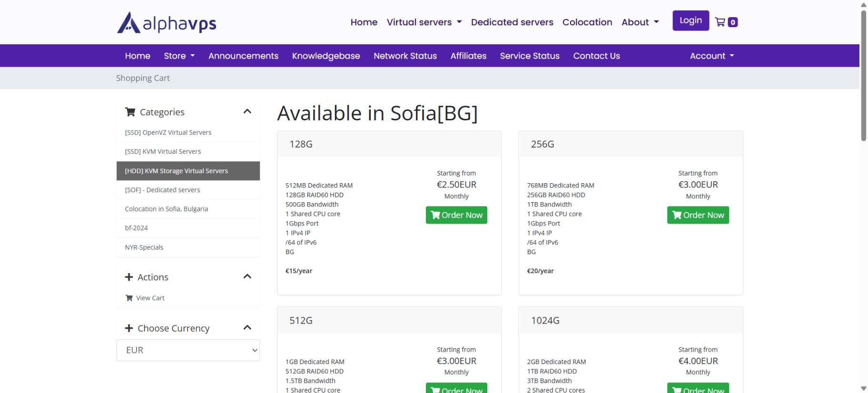Order the 1024G plan
868x393 pixels.
tap(698, 388)
